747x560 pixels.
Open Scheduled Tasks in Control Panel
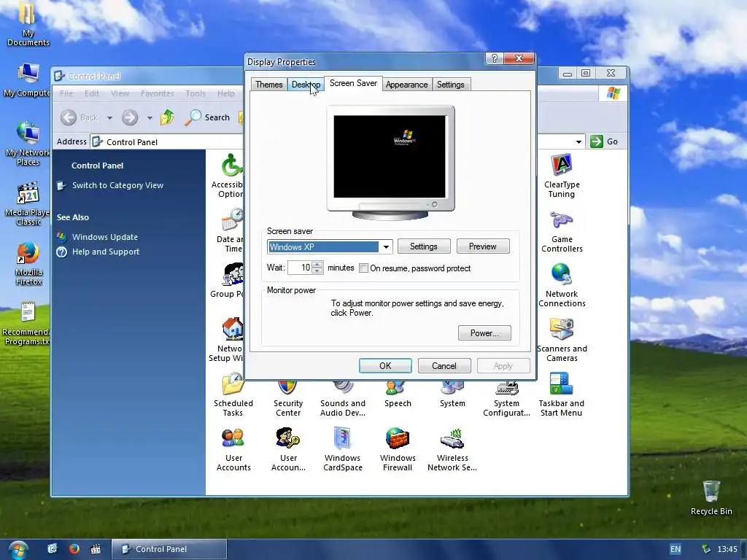click(x=233, y=395)
